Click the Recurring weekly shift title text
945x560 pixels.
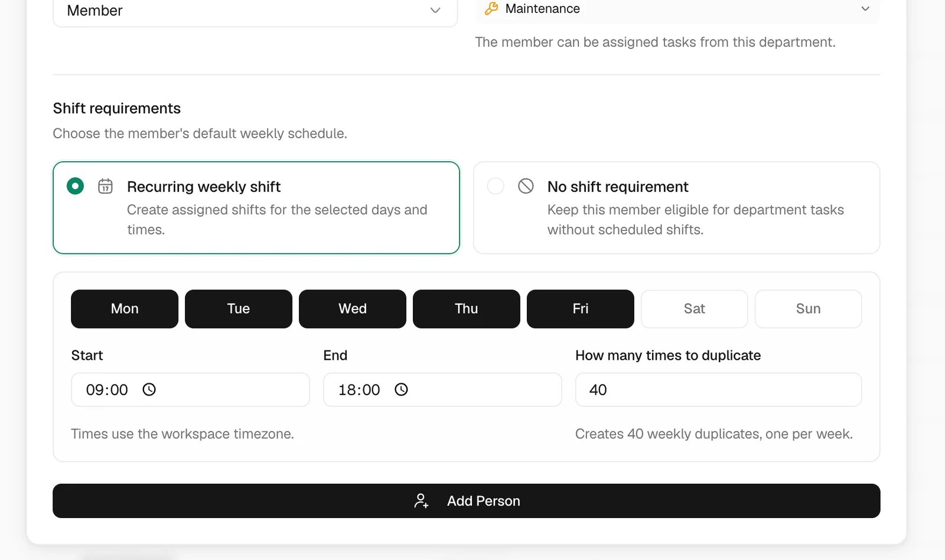point(204,187)
